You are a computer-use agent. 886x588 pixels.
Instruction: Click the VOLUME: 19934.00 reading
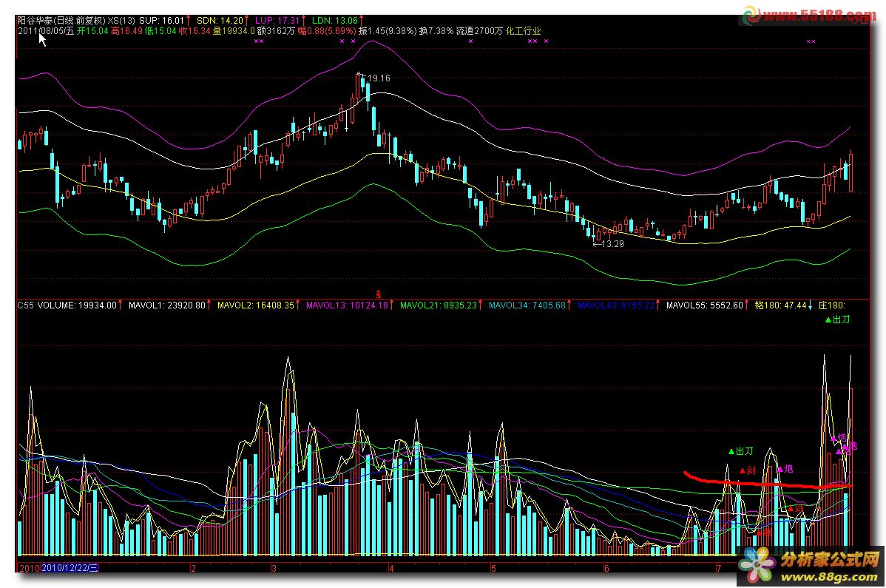[77, 305]
